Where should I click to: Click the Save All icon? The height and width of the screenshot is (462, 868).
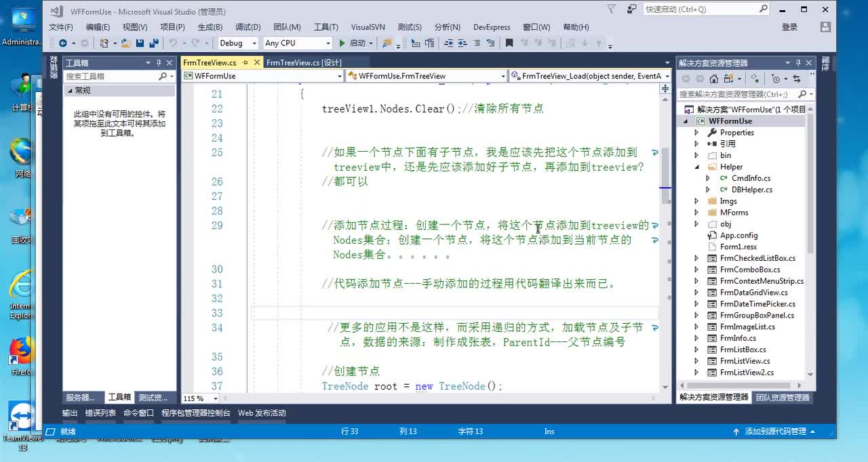pyautogui.click(x=154, y=43)
